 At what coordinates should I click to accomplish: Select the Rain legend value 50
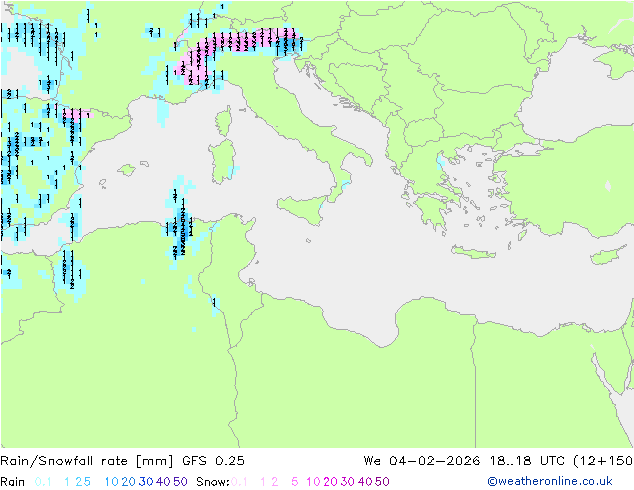click(180, 482)
